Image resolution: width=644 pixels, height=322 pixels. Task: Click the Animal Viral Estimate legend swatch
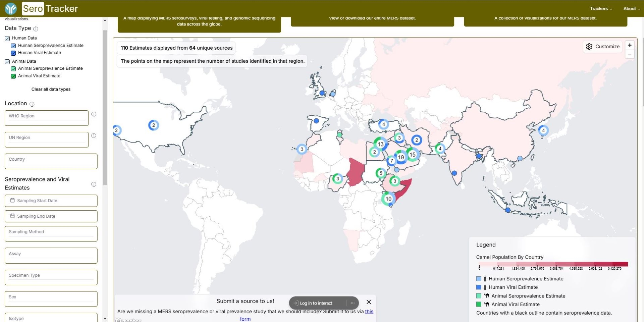click(x=479, y=304)
